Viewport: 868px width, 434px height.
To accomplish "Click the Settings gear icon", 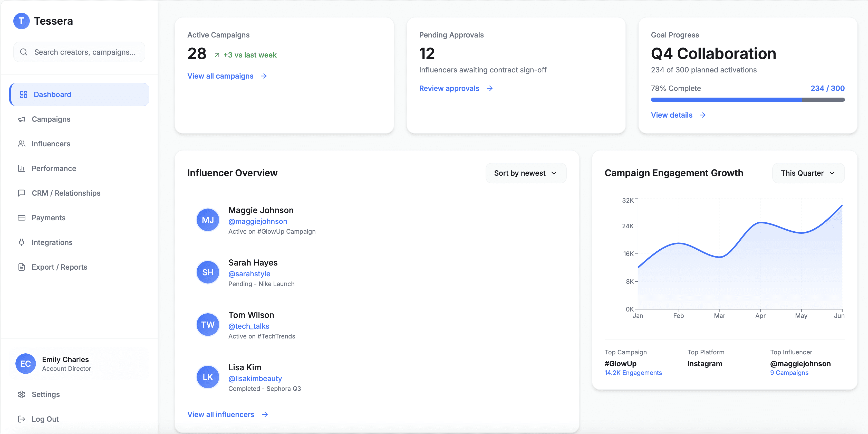I will (22, 394).
